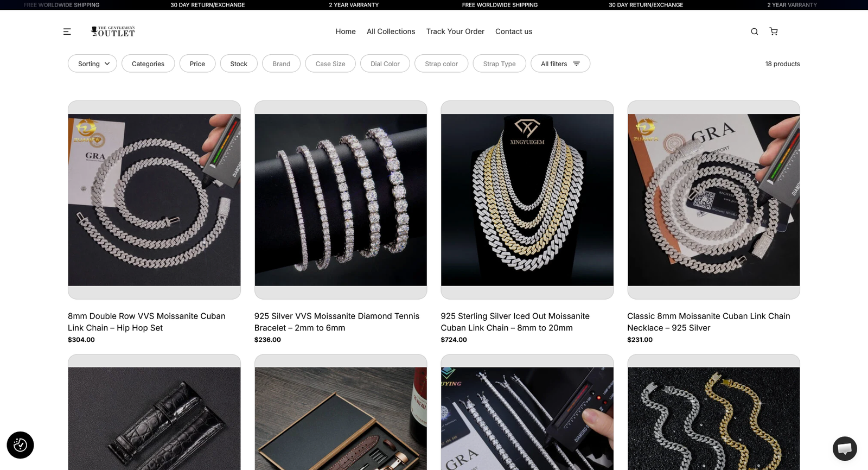
Task: Open 925 Silver Tennis Bracelet product image
Action: [x=341, y=200]
